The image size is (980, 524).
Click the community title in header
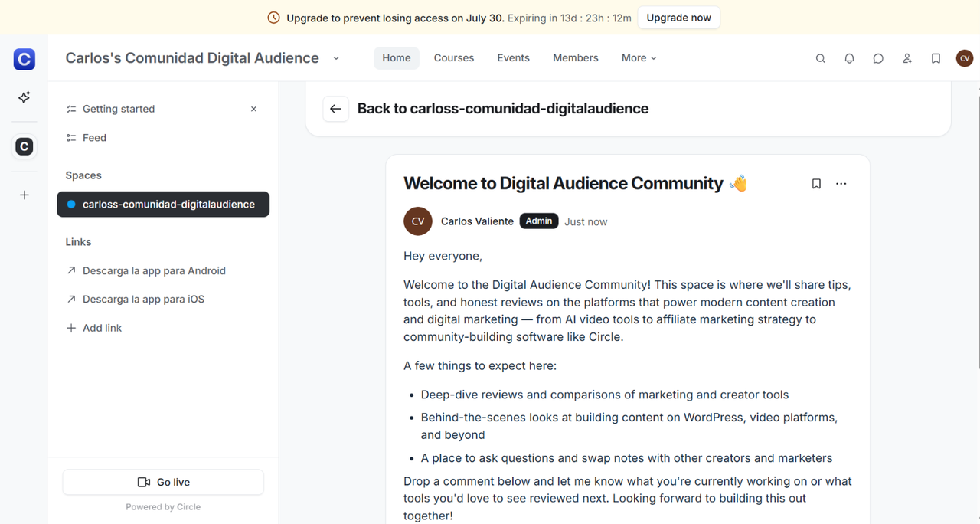pyautogui.click(x=192, y=58)
